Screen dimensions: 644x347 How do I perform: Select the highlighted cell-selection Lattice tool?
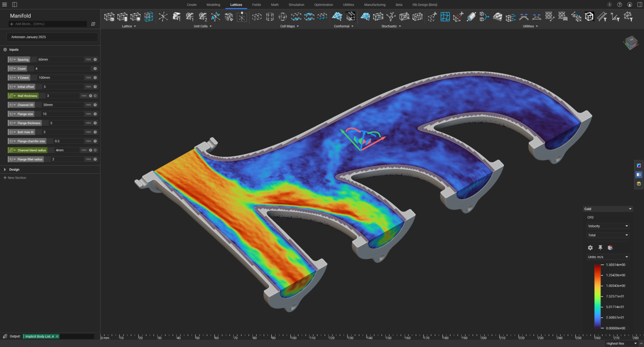click(x=148, y=17)
